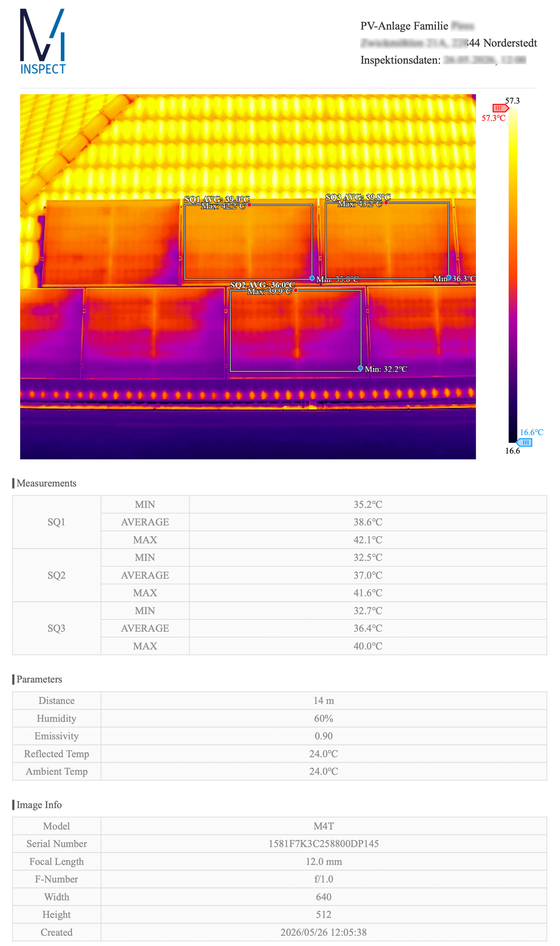The width and height of the screenshot is (560, 946).
Task: Click the SQ3 AVG label on thermal image
Action: point(358,197)
